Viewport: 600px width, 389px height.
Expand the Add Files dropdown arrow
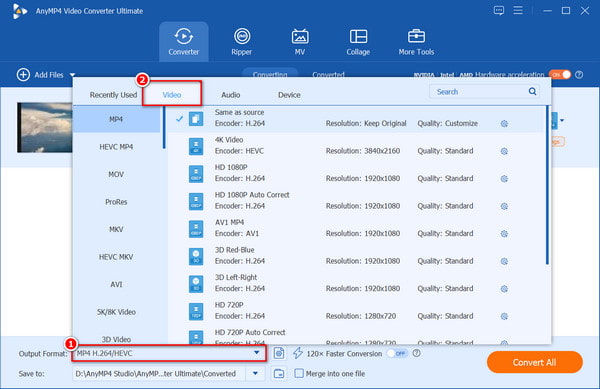(72, 75)
